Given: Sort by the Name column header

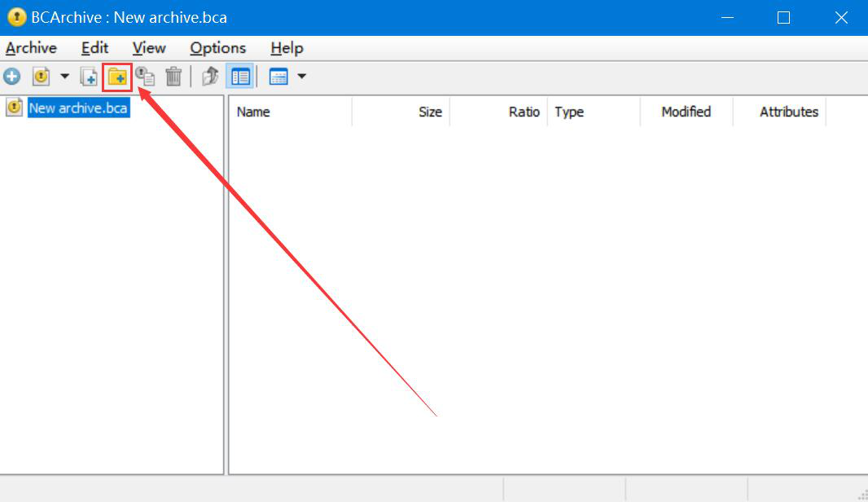Looking at the screenshot, I should (x=291, y=112).
